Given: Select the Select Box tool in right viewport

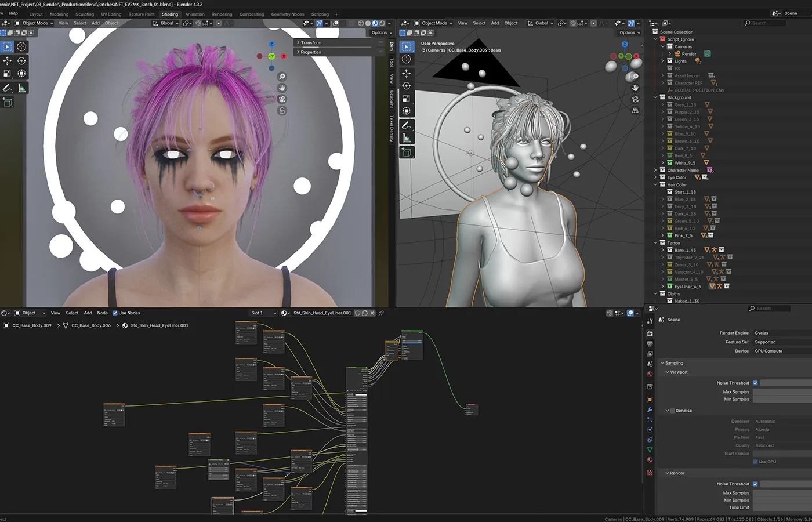Looking at the screenshot, I should click(406, 46).
